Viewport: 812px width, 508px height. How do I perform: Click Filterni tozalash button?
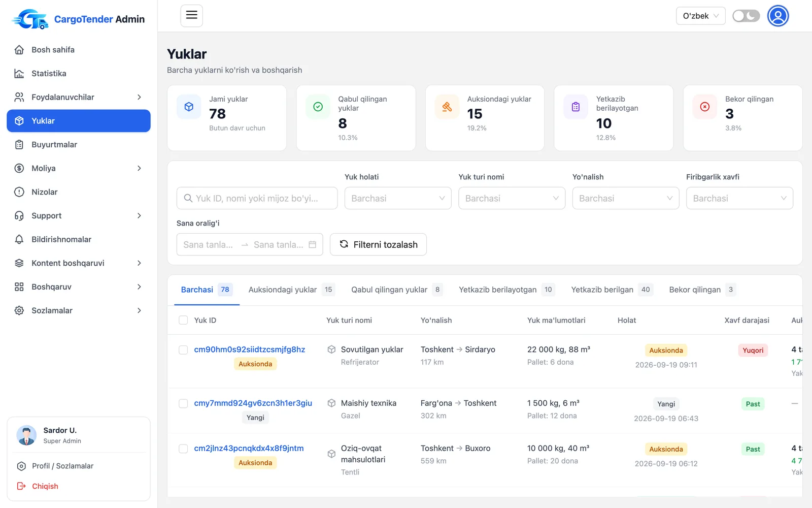click(378, 244)
